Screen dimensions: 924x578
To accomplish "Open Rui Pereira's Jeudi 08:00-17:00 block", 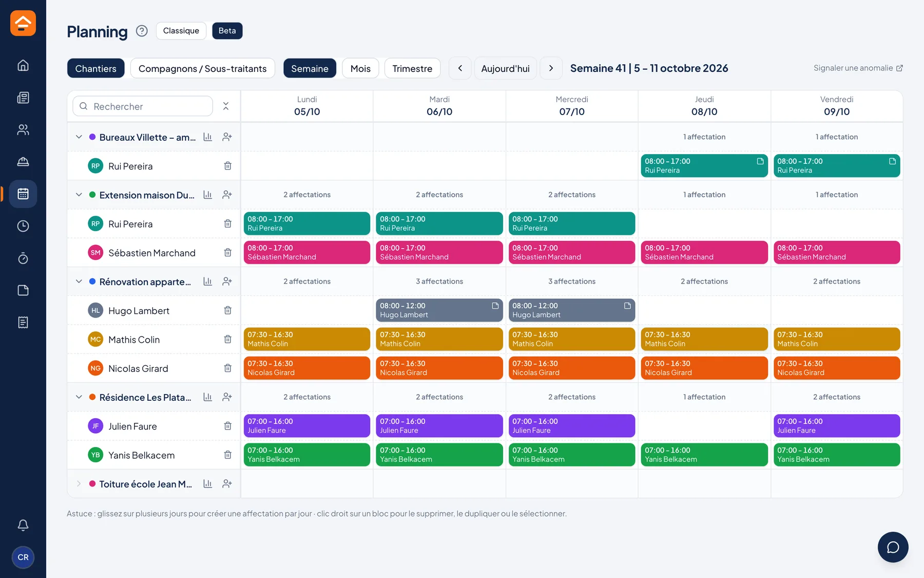I will tap(704, 166).
